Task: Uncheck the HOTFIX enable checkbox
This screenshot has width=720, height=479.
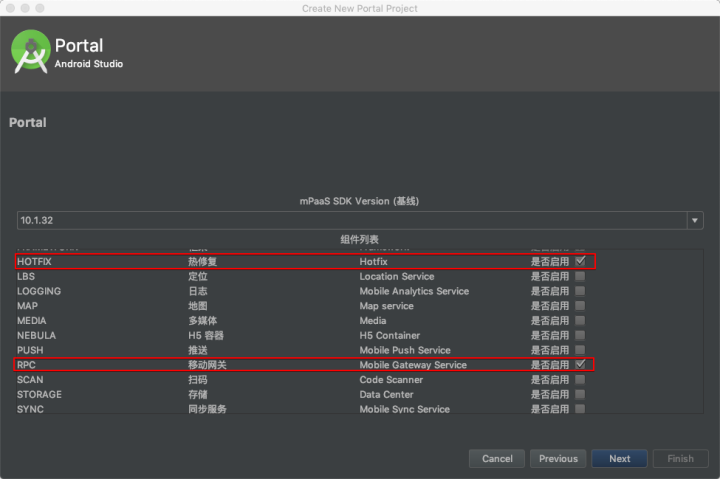Action: pyautogui.click(x=580, y=261)
